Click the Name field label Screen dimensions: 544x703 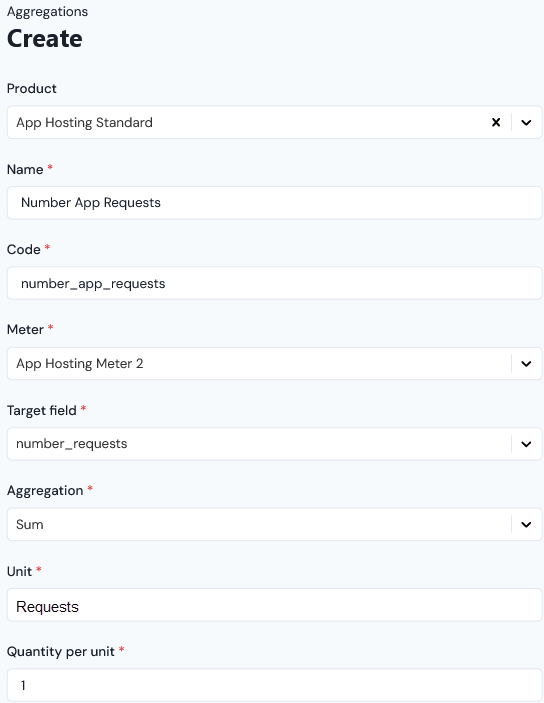click(x=25, y=169)
